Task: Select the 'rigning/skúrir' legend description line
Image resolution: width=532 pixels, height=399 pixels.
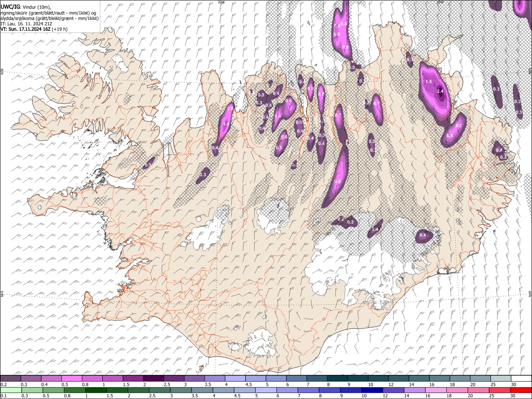Action: (x=49, y=12)
